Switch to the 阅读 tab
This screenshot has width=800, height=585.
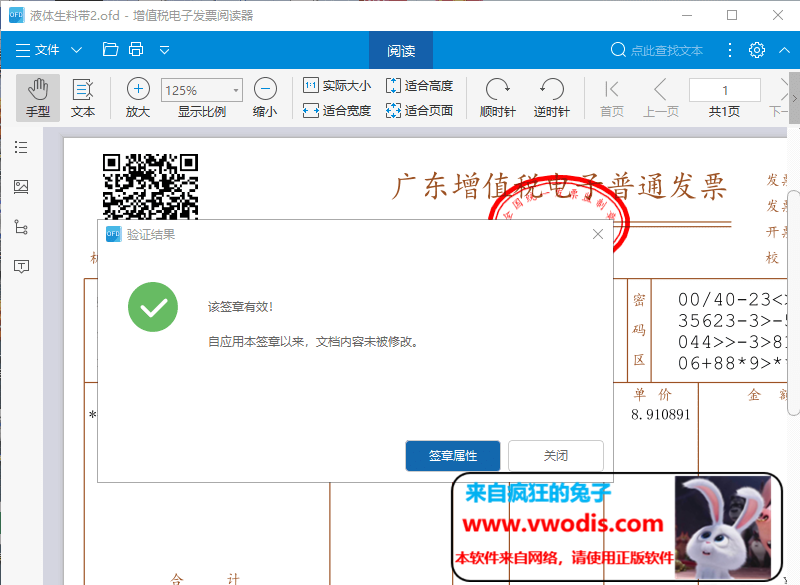point(401,51)
